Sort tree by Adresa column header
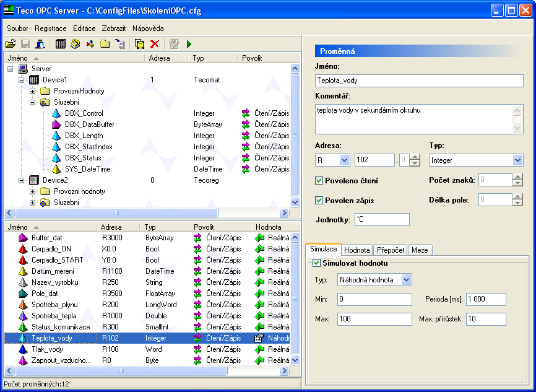The width and height of the screenshot is (536, 392). click(x=159, y=58)
